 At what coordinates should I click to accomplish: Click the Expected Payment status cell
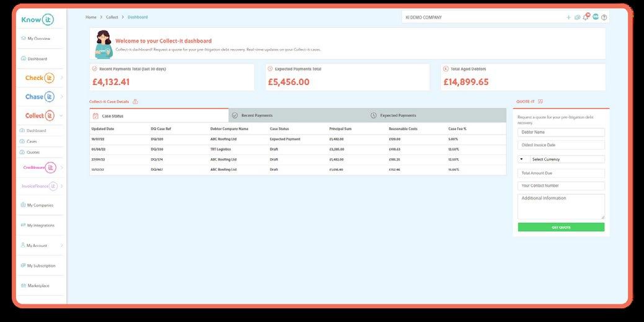pos(285,139)
